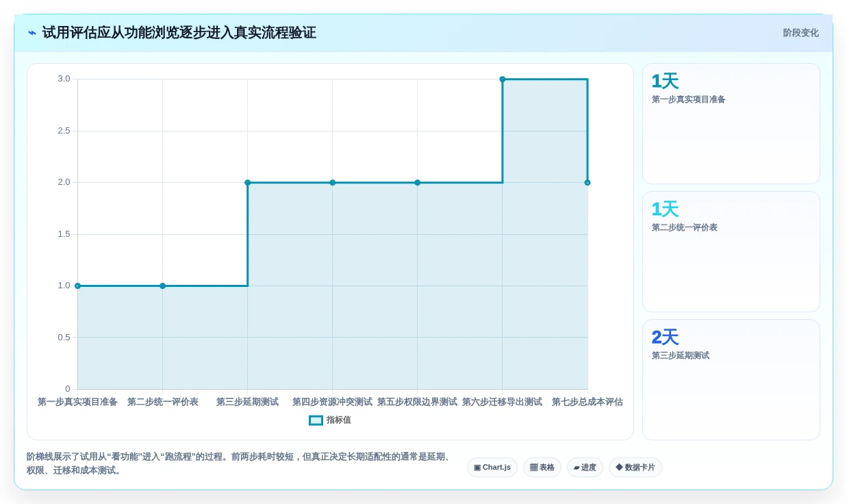Viewport: 847px width, 504px height.
Task: Click the x-axis label 第二步统一评价表
Action: click(x=162, y=402)
